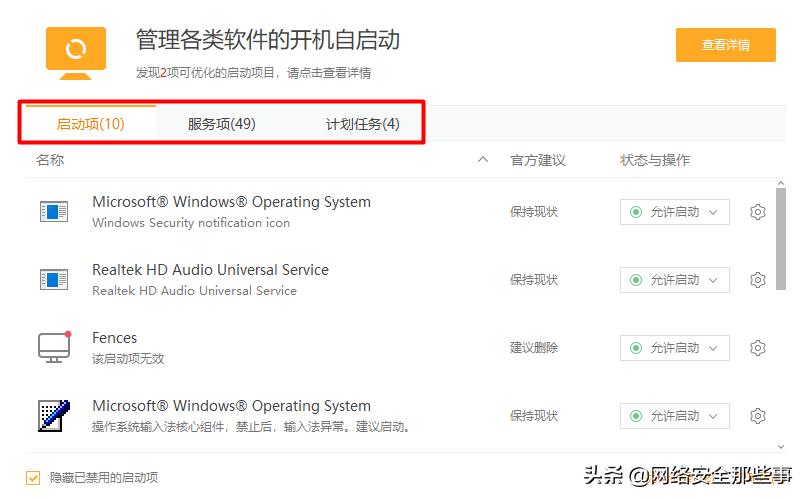This screenshot has height=500, width=807.
Task: Click the pen-and-grid input method icon
Action: pos(54,416)
